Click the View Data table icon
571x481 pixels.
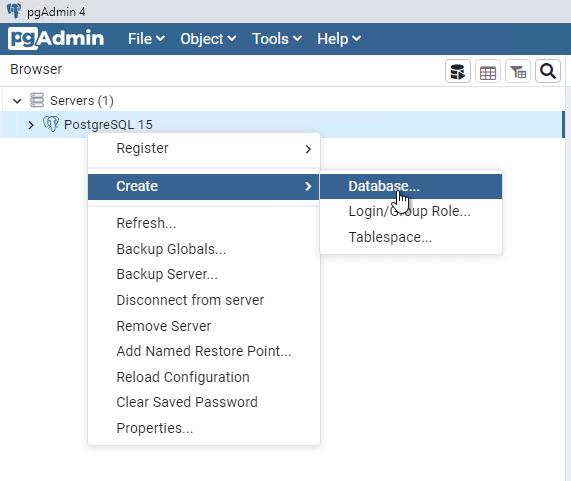pos(488,71)
